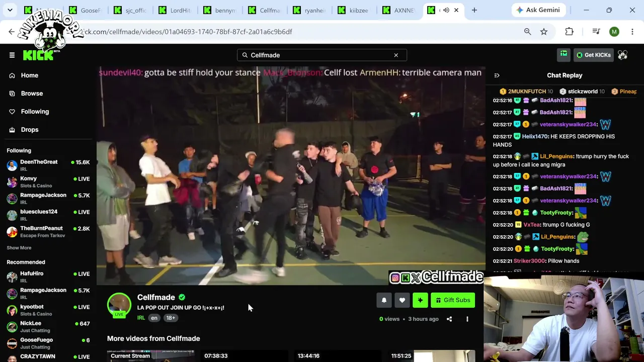This screenshot has height=362, width=644.
Task: Open bluesclues124's followed channel
Action: 48,215
